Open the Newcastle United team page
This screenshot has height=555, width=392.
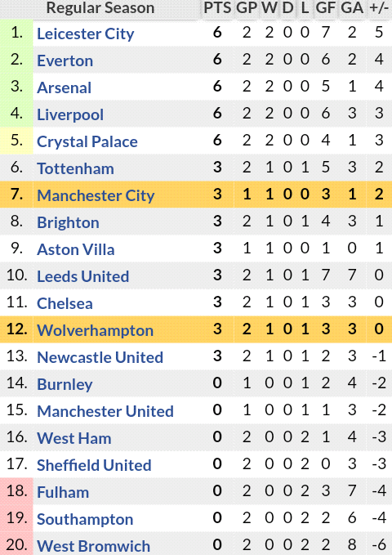coord(100,357)
